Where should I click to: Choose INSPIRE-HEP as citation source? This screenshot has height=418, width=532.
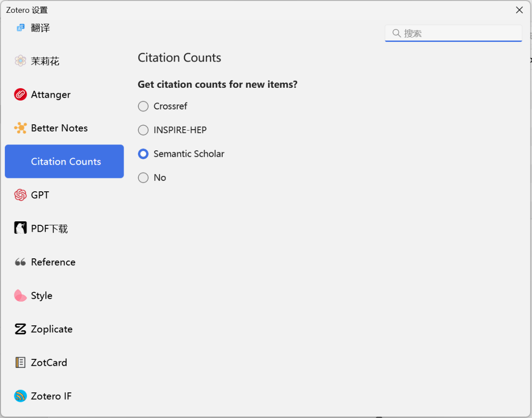pyautogui.click(x=143, y=130)
